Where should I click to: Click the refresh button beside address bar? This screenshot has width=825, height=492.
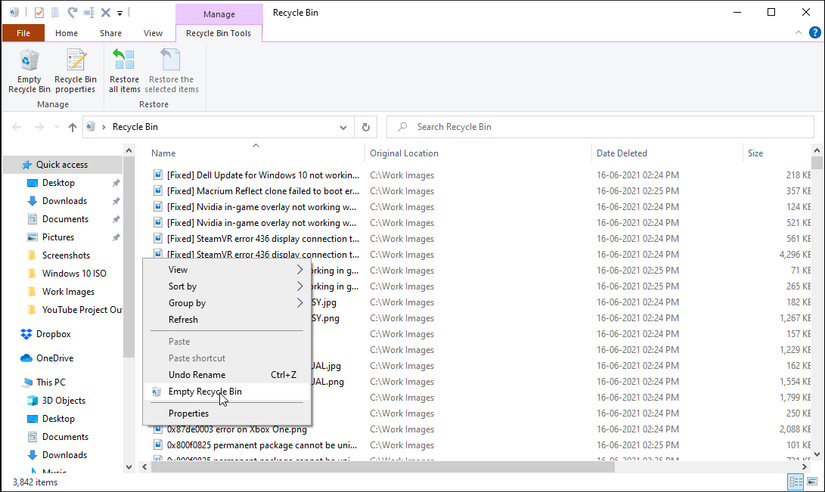[366, 127]
